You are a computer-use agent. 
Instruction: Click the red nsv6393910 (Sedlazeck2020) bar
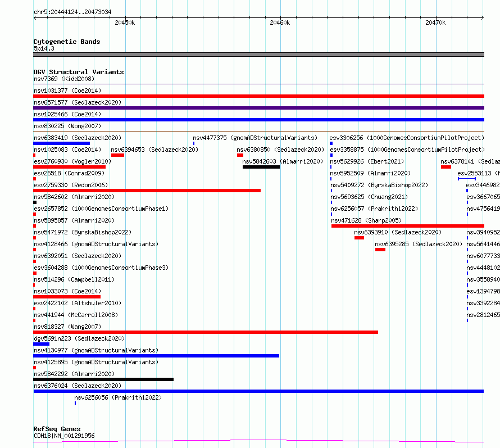359,238
